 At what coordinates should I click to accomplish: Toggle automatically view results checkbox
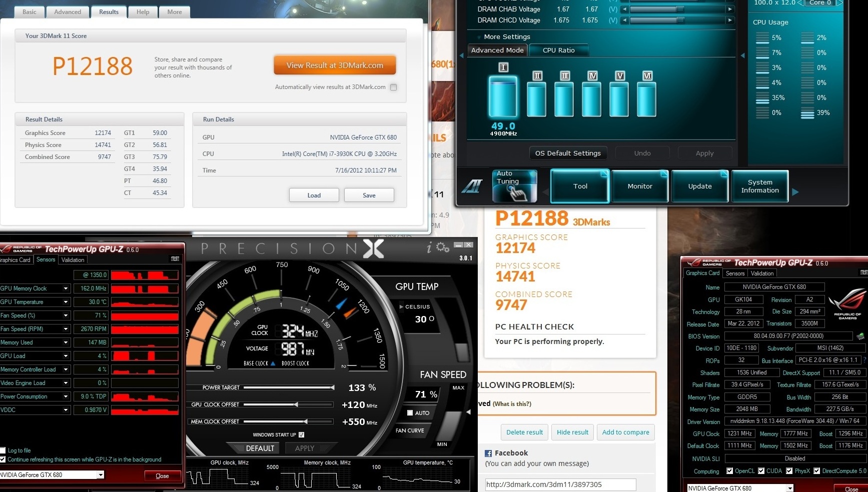point(394,87)
